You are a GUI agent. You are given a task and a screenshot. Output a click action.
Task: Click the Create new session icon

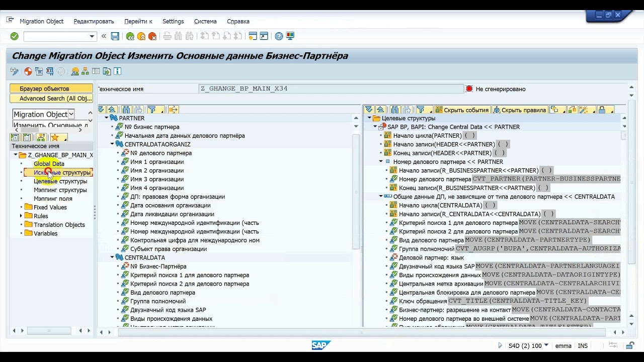[253, 36]
